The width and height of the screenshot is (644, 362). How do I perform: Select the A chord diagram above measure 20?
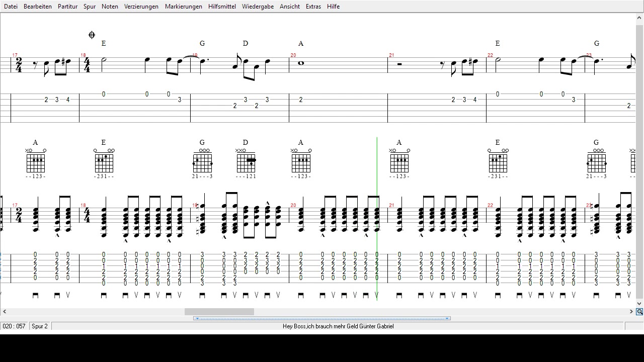click(301, 162)
